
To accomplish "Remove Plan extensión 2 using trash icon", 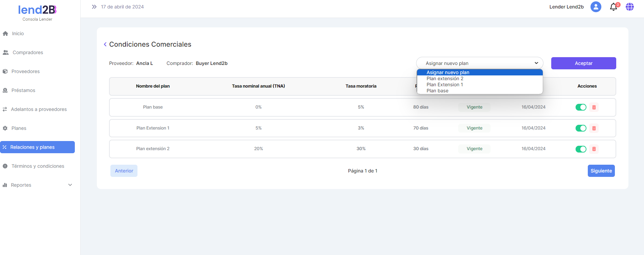I will pyautogui.click(x=594, y=149).
